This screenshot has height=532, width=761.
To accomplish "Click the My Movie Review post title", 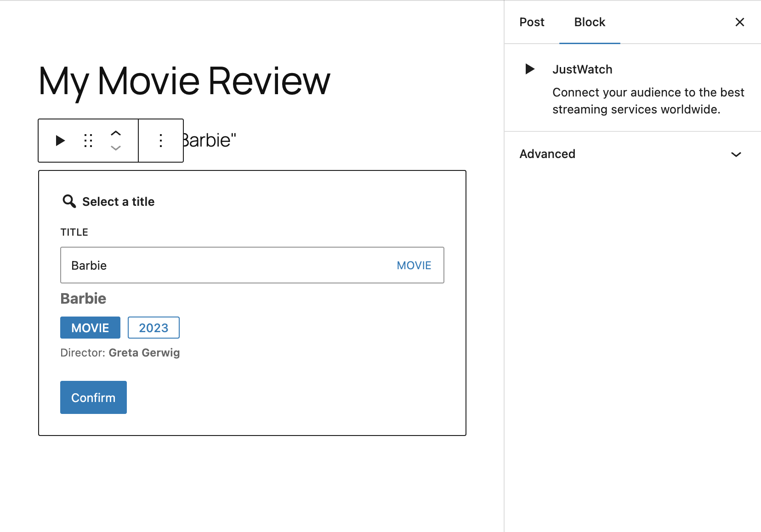I will click(x=184, y=81).
